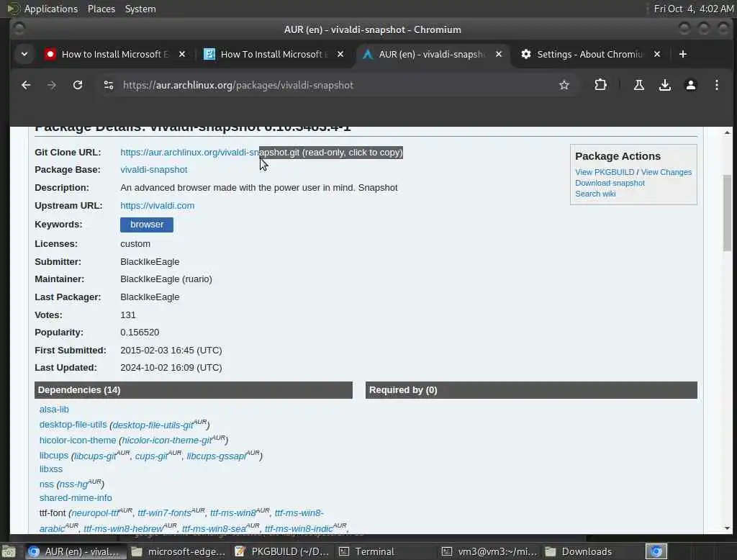Screen dimensions: 737x560
Task: Click the forward navigation arrow
Action: click(x=52, y=85)
